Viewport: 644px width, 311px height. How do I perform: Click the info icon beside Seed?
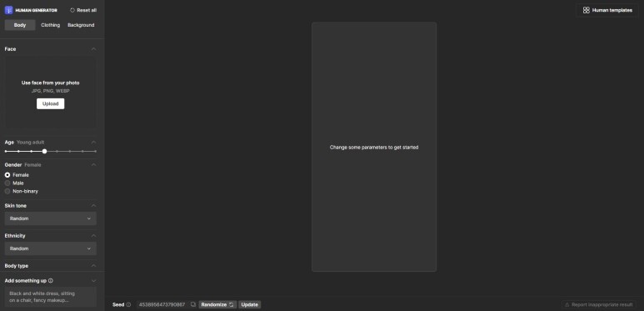coord(128,305)
